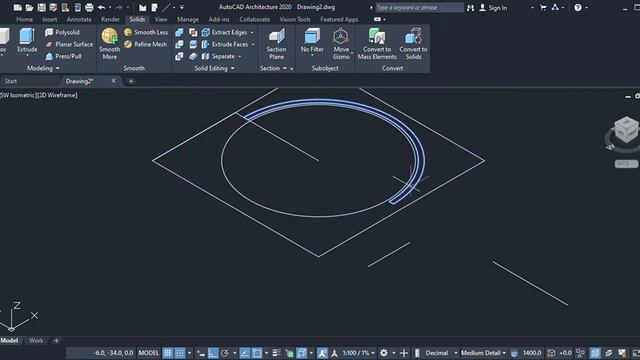Click the Plot printer icon
Image resolution: width=640 pixels, height=360 pixels.
pos(89,7)
